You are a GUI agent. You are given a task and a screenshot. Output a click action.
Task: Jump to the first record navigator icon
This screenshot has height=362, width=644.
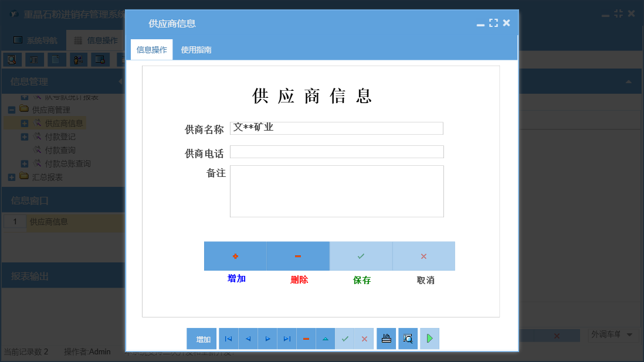pos(228,339)
